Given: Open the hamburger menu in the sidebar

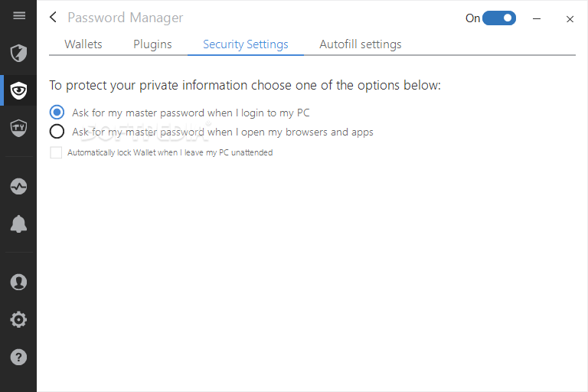Looking at the screenshot, I should coord(19,15).
